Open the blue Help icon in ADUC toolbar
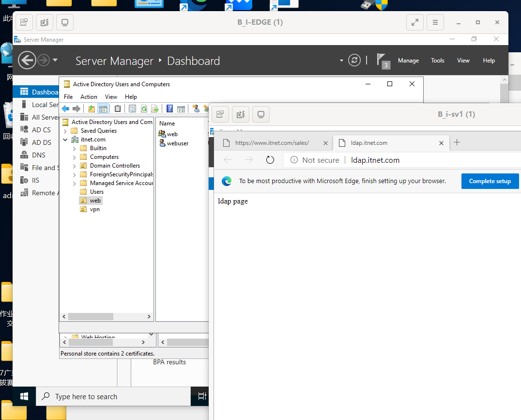 tap(169, 109)
